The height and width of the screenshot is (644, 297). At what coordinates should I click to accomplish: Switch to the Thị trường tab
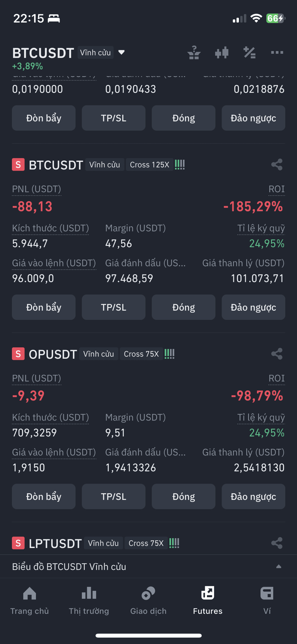coord(89,601)
